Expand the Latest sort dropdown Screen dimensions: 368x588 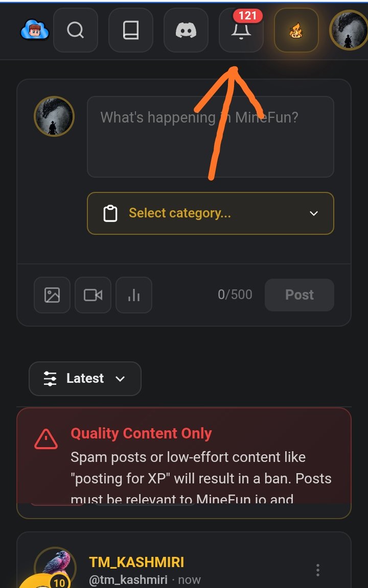[x=85, y=378]
